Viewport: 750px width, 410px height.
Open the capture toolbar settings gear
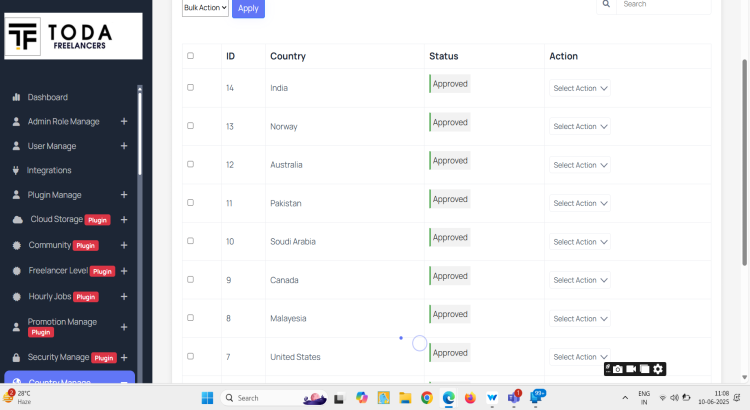point(658,370)
